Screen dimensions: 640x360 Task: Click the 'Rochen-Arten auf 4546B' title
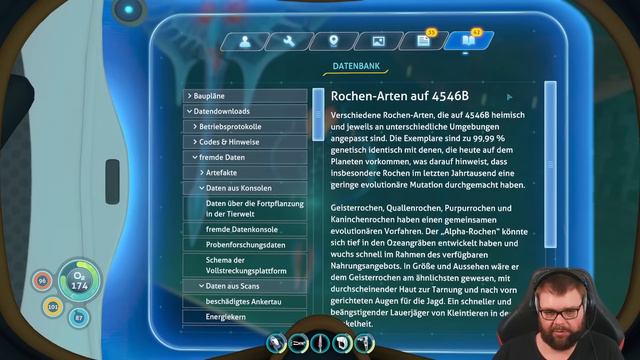(400, 96)
